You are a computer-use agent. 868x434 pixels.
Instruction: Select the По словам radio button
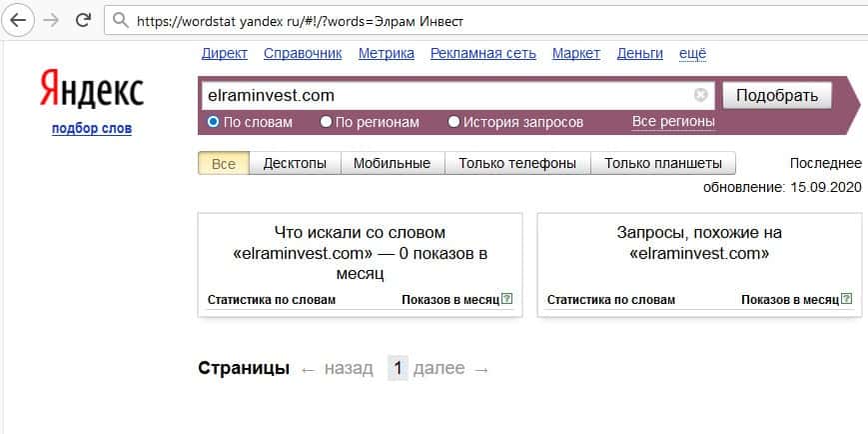[x=213, y=121]
